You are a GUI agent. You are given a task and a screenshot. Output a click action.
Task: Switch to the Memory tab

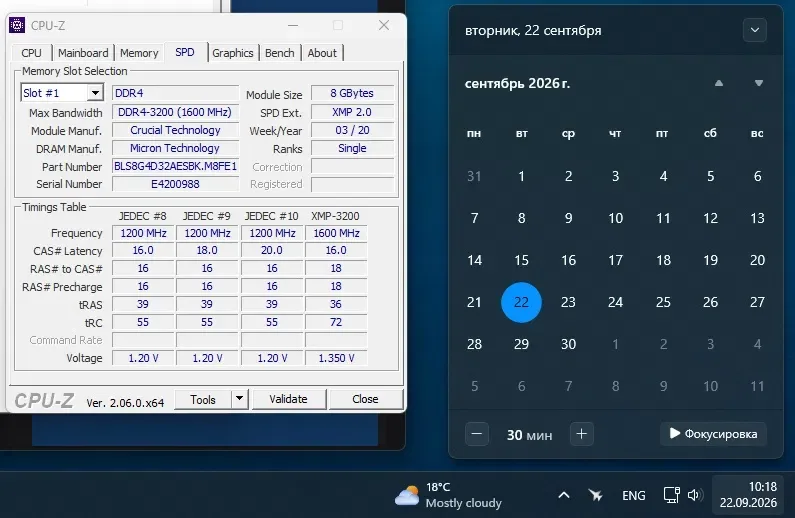click(x=139, y=53)
